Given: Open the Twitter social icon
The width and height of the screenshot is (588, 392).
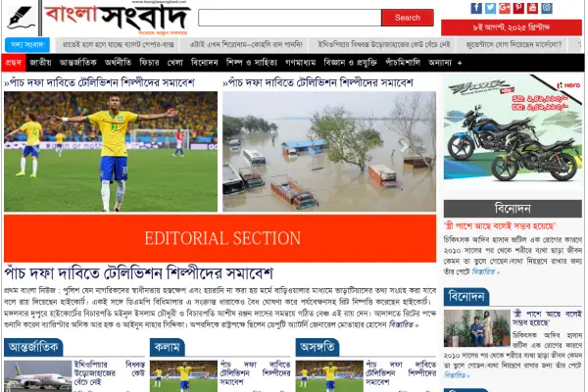Looking at the screenshot, I should coord(490,8).
